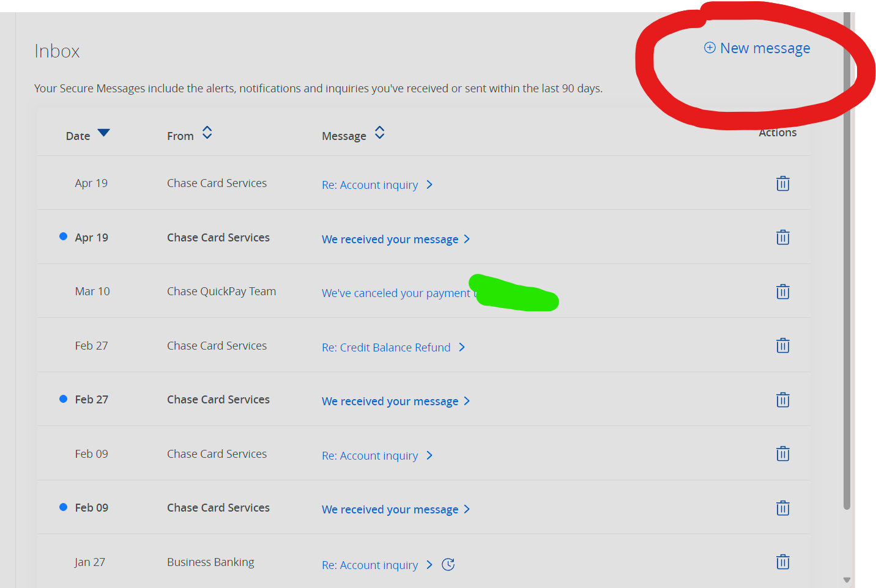Screen dimensions: 876x588
Task: Sort by the Message column arrows
Action: coord(380,133)
